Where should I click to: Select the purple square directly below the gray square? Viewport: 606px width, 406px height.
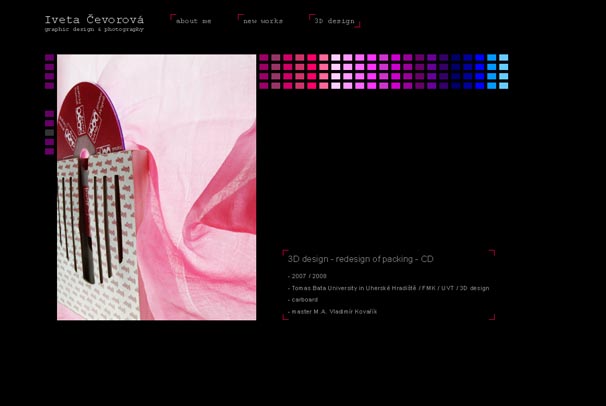(x=49, y=142)
